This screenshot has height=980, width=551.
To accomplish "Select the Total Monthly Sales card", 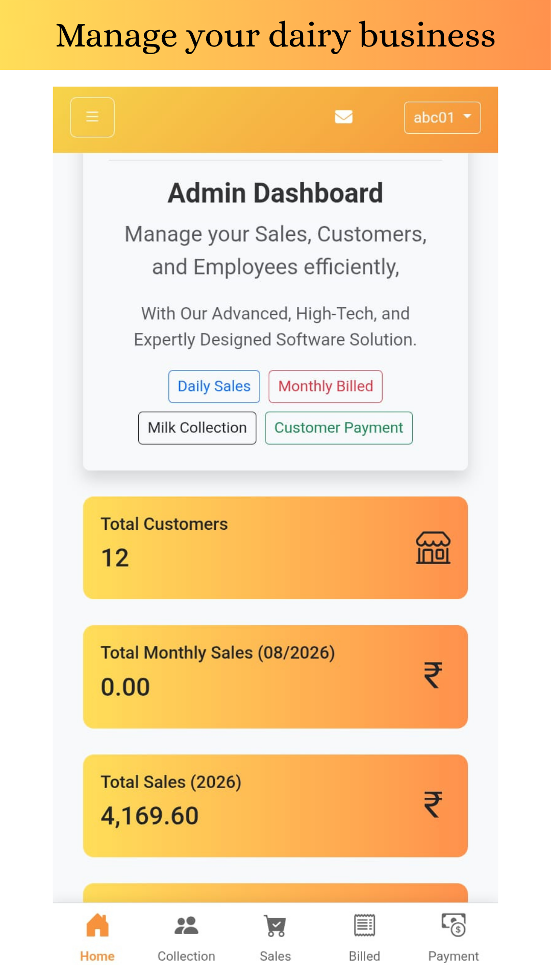I will [275, 677].
